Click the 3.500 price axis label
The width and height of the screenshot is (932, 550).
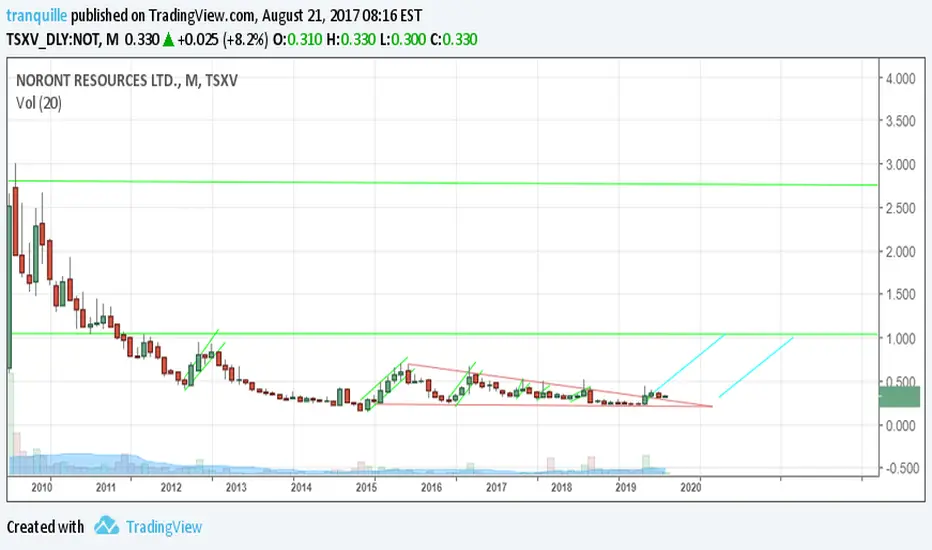pyautogui.click(x=900, y=121)
